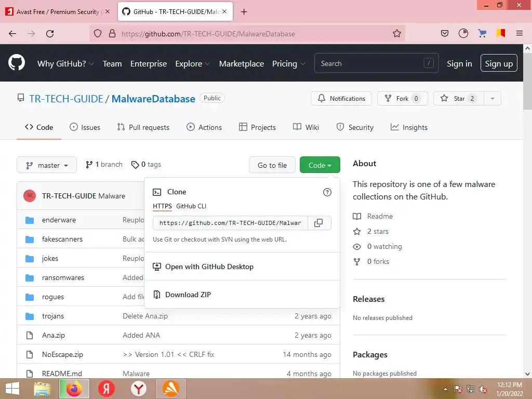Image resolution: width=532 pixels, height=399 pixels.
Task: Click the browser Back arrow
Action: [12, 34]
